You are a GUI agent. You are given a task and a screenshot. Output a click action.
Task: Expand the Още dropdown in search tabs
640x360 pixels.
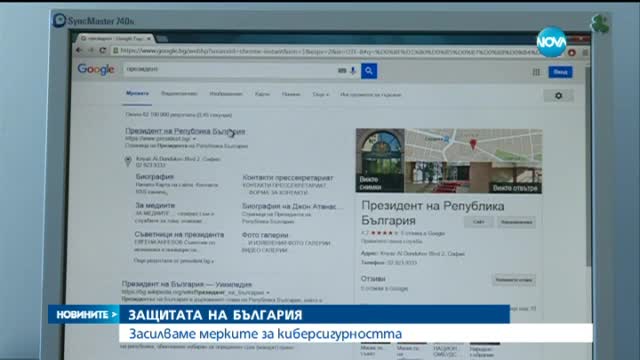tap(320, 94)
